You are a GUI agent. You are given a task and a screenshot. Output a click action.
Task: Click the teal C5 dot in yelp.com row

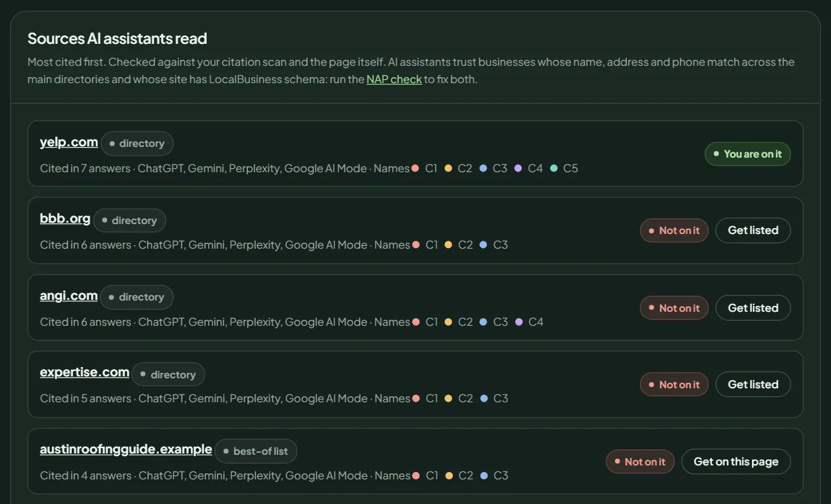554,168
